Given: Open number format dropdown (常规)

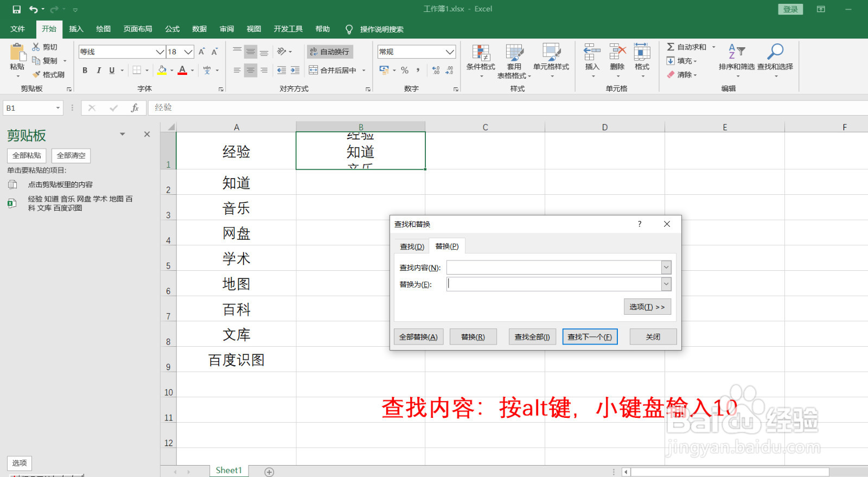Looking at the screenshot, I should click(450, 52).
